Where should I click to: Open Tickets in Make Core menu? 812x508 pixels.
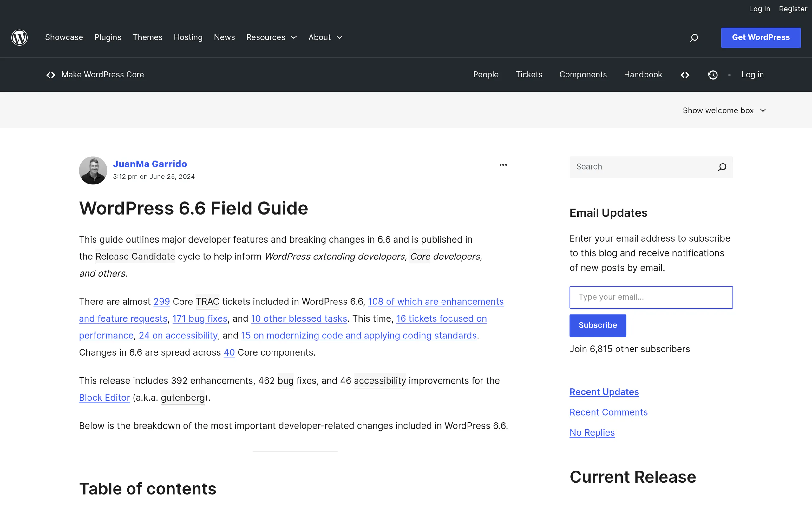pos(529,75)
